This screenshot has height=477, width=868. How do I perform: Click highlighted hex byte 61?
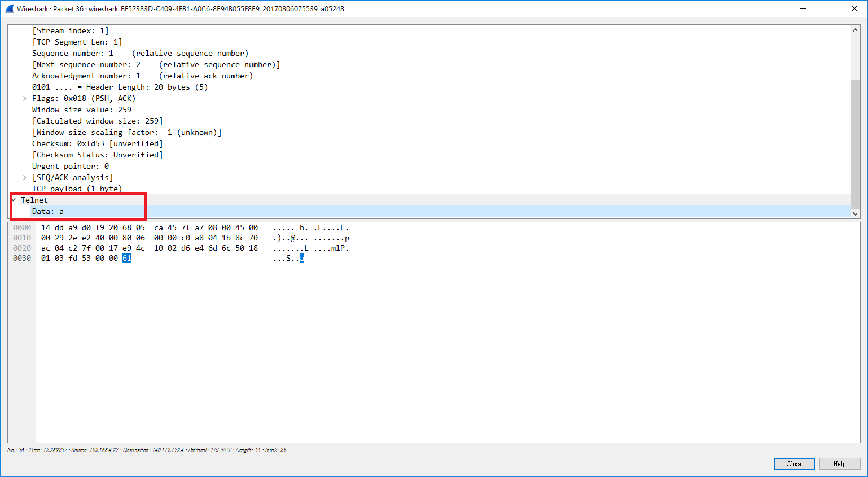pos(127,258)
